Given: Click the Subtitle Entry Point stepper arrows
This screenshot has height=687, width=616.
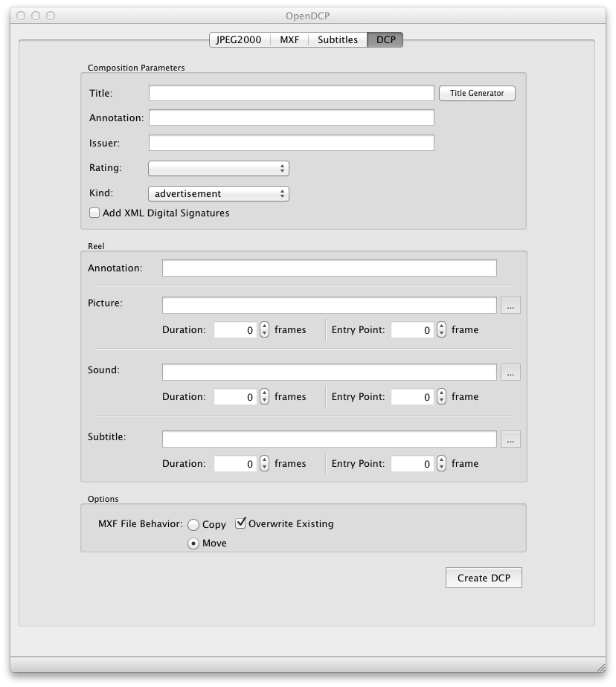Looking at the screenshot, I should pos(441,463).
